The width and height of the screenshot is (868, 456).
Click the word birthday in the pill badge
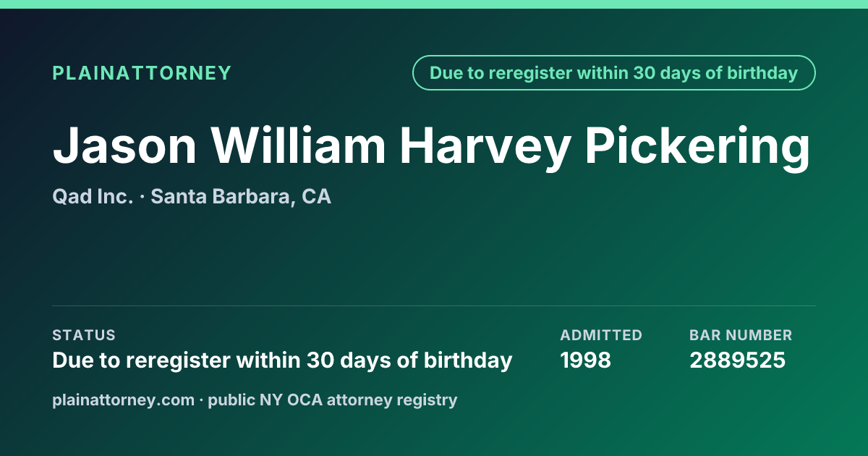coord(764,73)
